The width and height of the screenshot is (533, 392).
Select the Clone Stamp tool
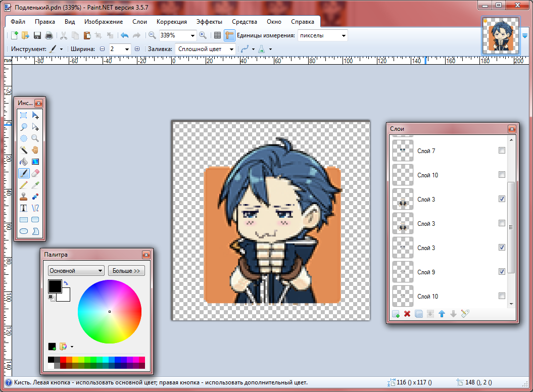coord(23,197)
